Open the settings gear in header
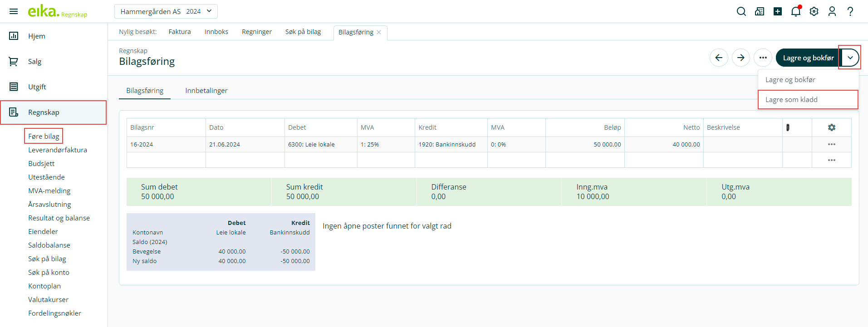This screenshot has height=327, width=868. coord(814,11)
